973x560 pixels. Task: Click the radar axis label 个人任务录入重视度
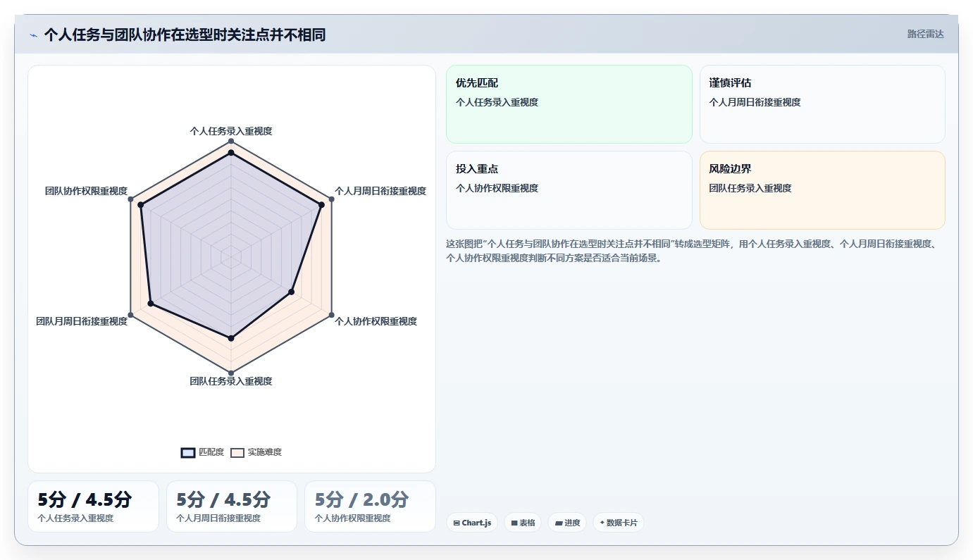click(x=231, y=131)
